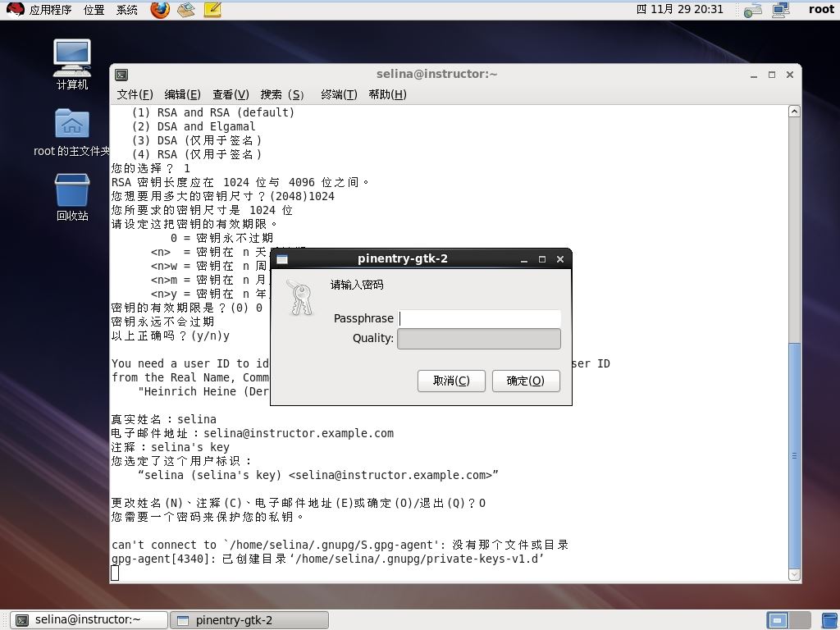
Task: Click the terminal vertical scrollbar thumb
Action: pyautogui.click(x=794, y=455)
